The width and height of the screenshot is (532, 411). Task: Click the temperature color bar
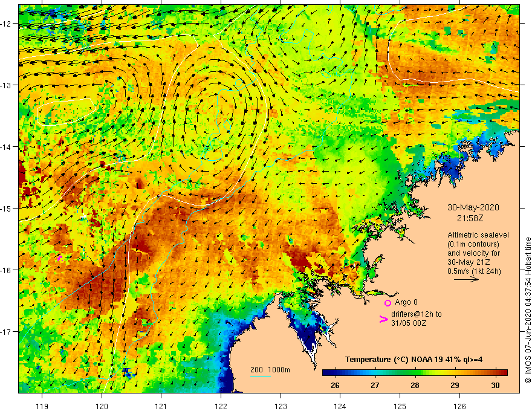[415, 373]
